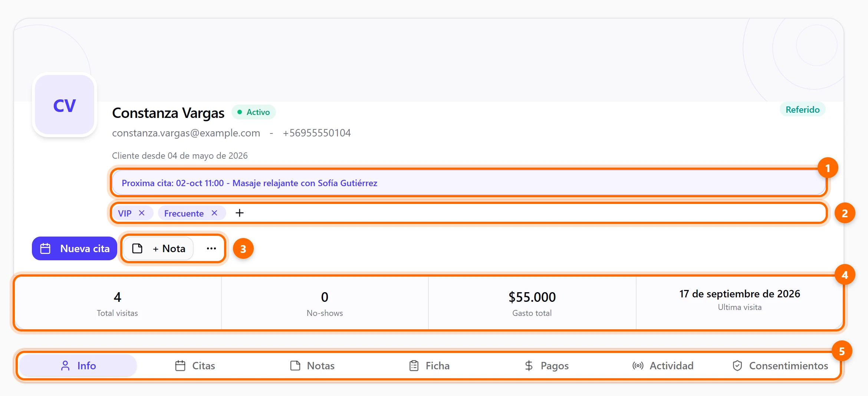Viewport: 868px width, 396px height.
Task: Go to the Ficha tab
Action: tap(430, 366)
